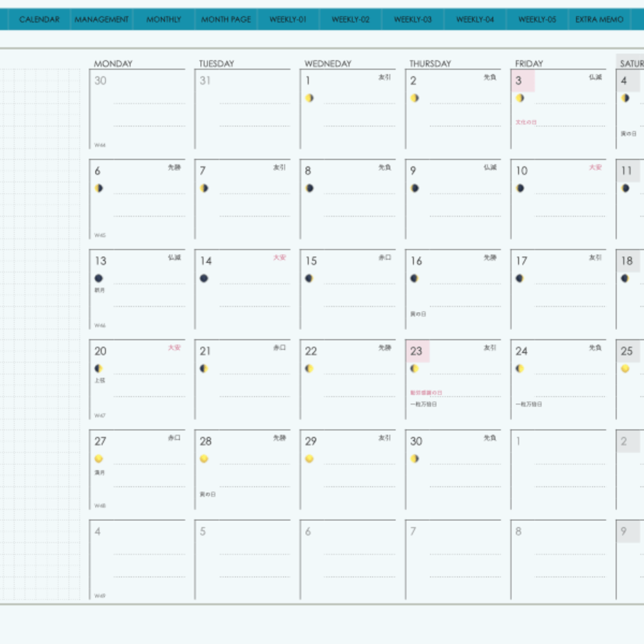Screen dimensions: 644x644
Task: Click the MONDAY column header
Action: click(113, 64)
